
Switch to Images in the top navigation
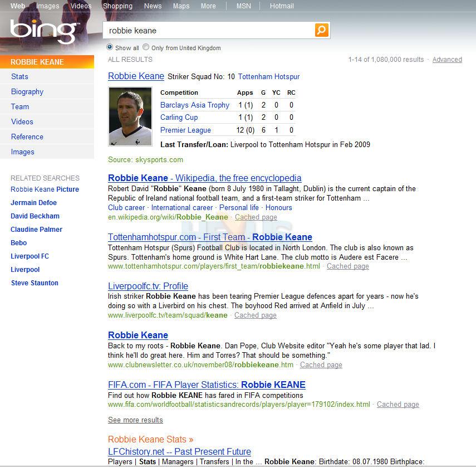pos(48,6)
